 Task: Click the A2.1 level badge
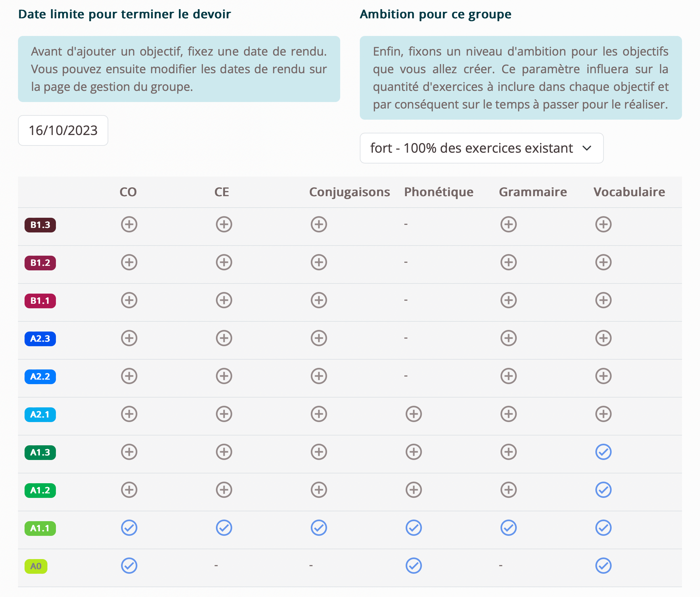coord(40,414)
